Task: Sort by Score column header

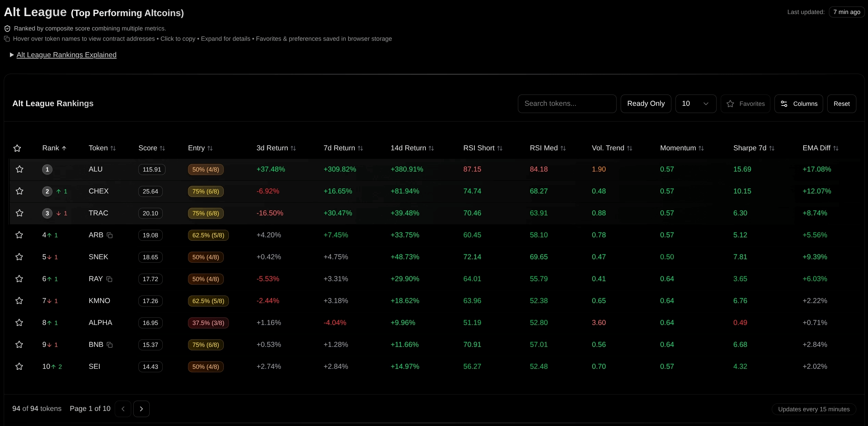Action: click(151, 148)
